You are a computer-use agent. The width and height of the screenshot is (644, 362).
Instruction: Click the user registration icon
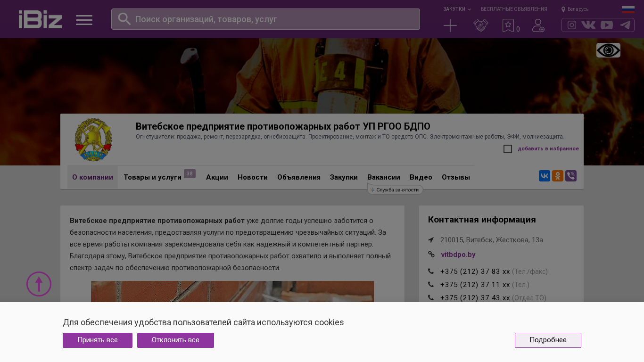538,25
